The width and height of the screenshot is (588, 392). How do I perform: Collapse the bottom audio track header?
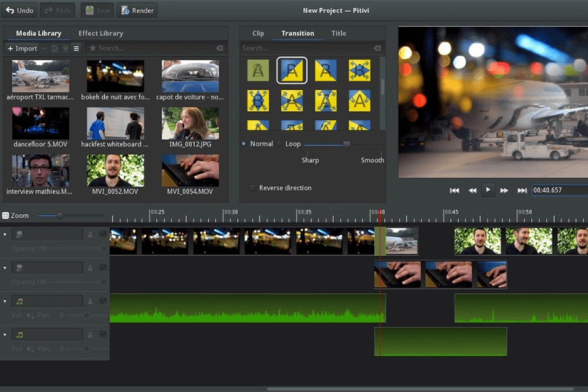5,335
